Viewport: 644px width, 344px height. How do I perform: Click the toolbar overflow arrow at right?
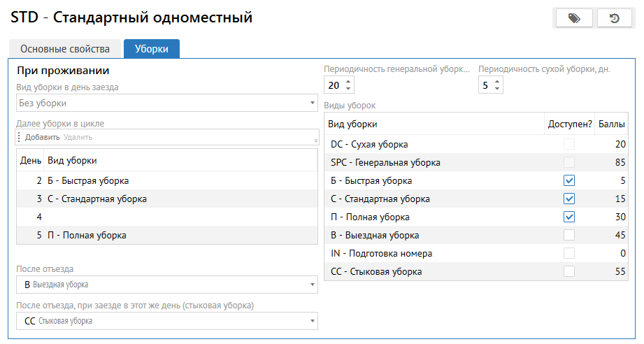pos(316,140)
